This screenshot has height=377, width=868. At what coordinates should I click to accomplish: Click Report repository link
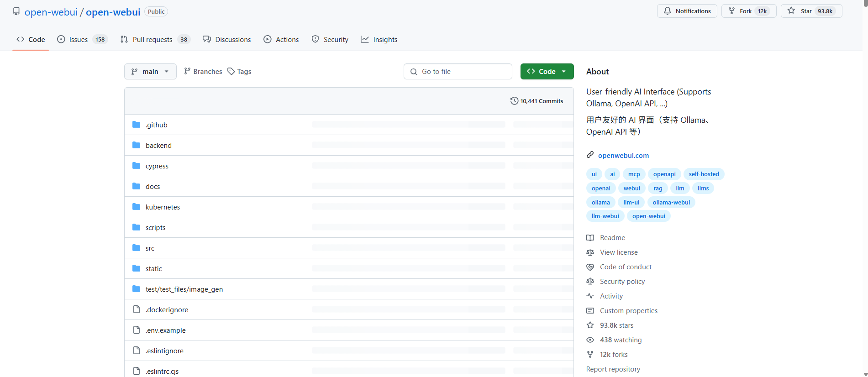[x=613, y=369]
